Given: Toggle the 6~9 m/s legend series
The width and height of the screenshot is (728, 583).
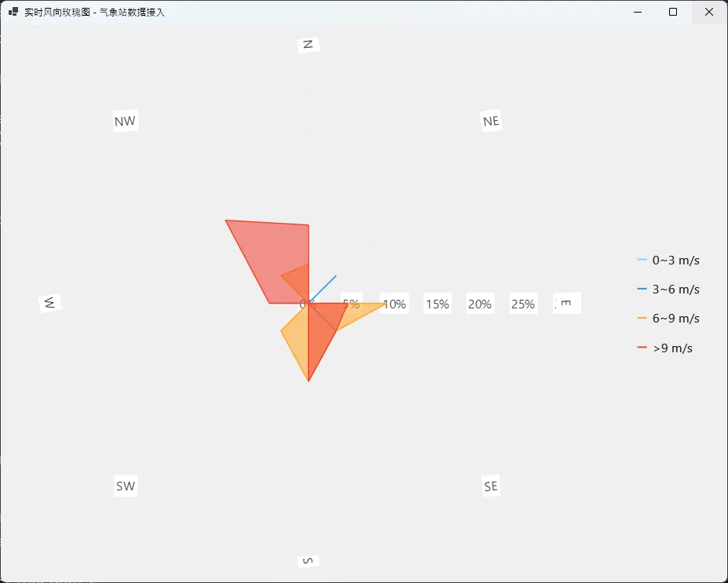Looking at the screenshot, I should coord(668,318).
